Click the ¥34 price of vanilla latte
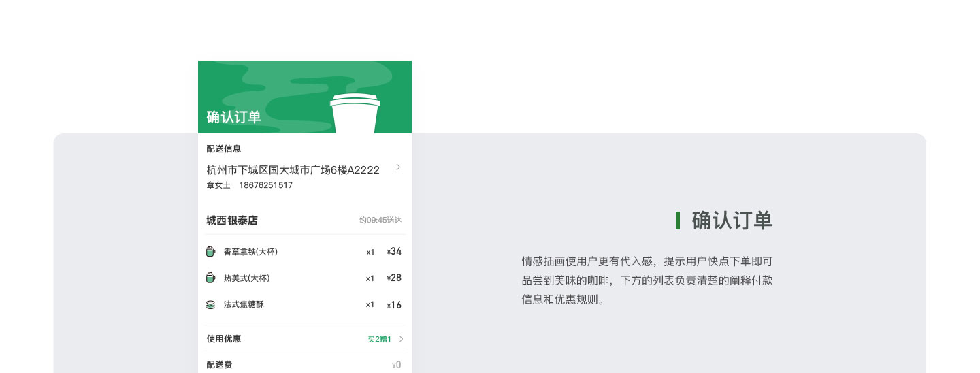The height and width of the screenshot is (373, 980). click(394, 252)
